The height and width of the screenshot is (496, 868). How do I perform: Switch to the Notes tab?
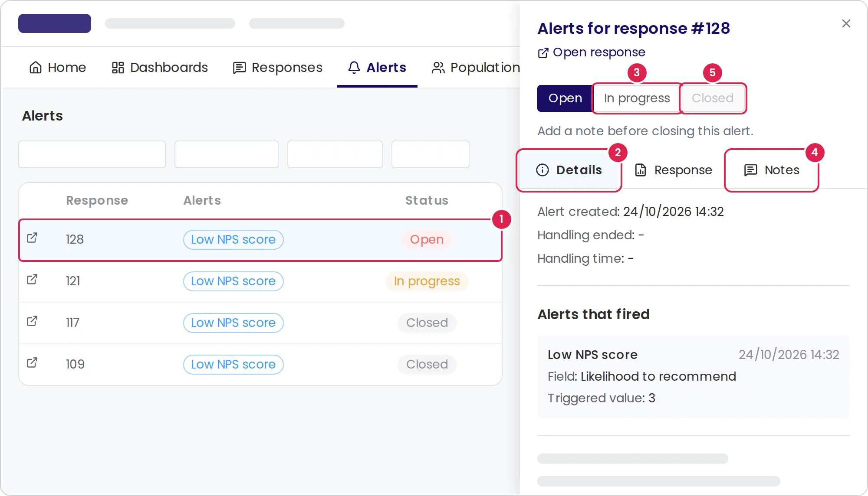772,170
